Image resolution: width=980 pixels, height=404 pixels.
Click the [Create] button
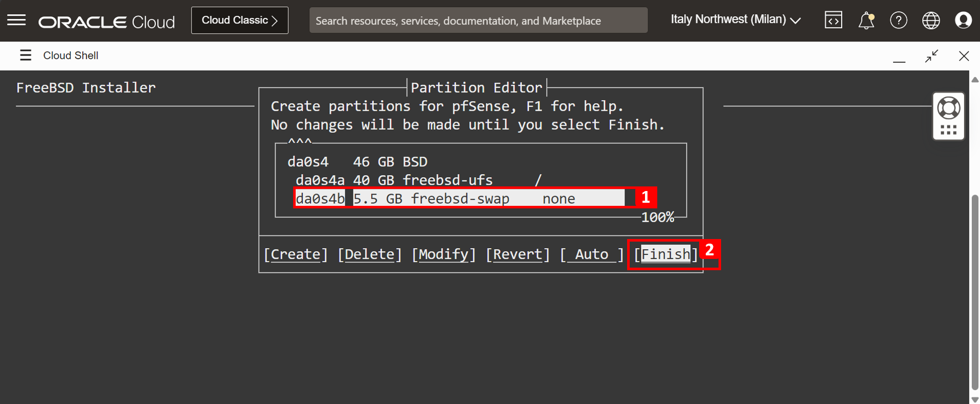coord(296,254)
